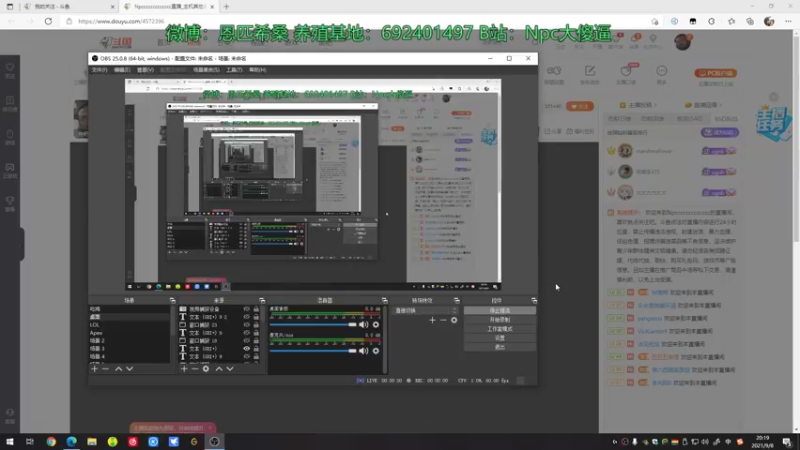
Task: Open the OBS 编辑(E) menu
Action: (x=122, y=70)
